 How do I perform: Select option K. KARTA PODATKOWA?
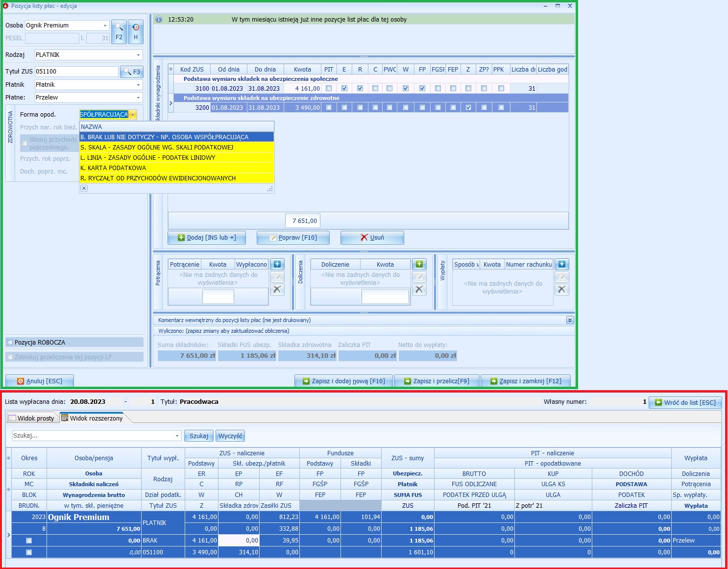176,168
